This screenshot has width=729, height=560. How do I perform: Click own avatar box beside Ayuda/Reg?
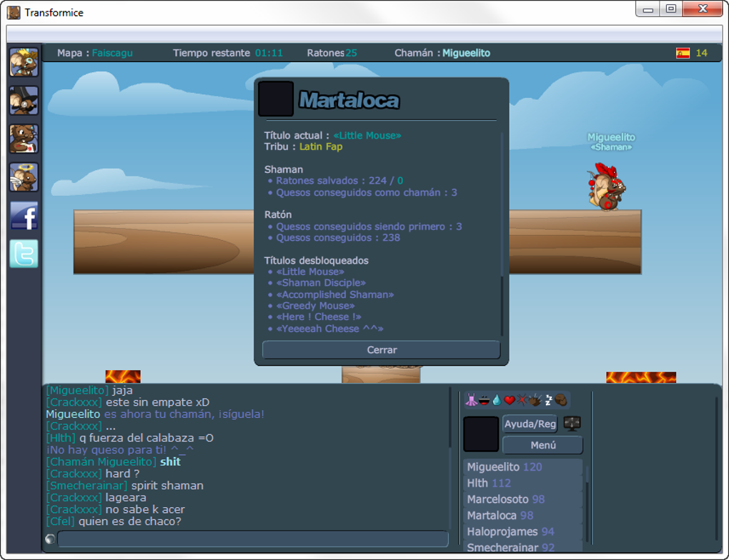click(481, 434)
